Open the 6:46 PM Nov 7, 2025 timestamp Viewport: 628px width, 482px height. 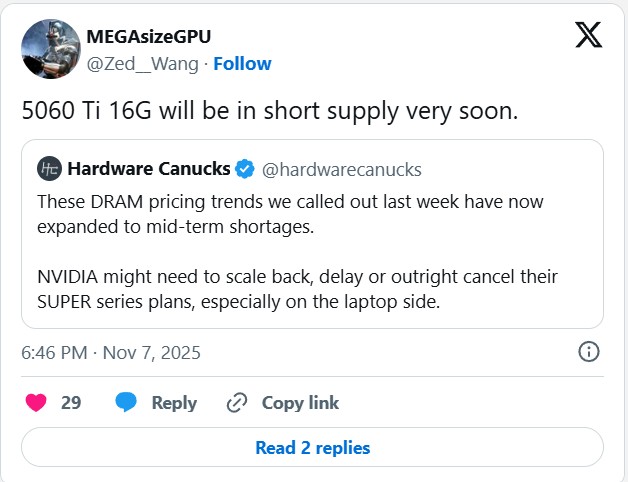tap(111, 352)
